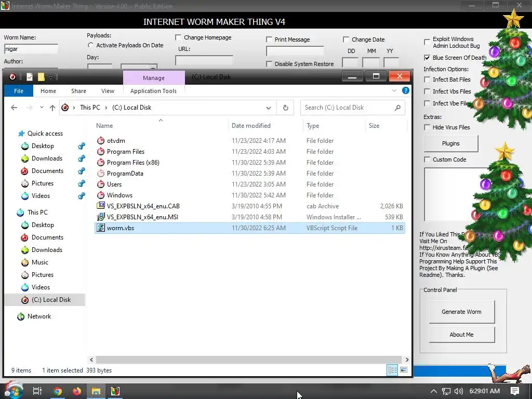Open the notification center icon

pyautogui.click(x=515, y=391)
